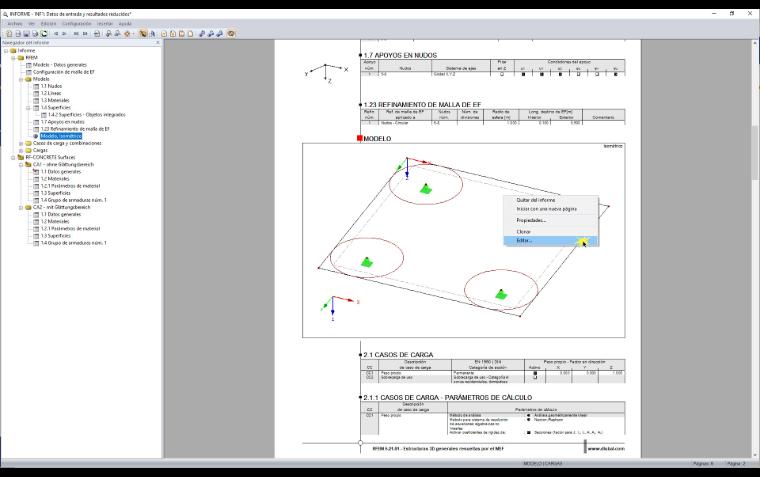Select 1.2 Materiales under CA2

[x=55, y=221]
